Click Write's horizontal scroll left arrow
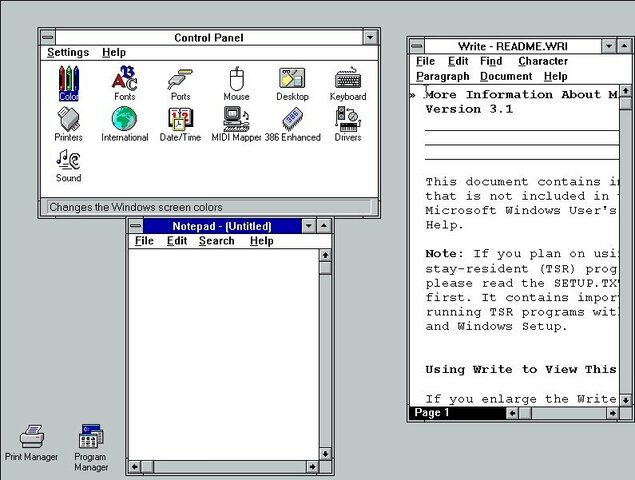635x480 pixels. coord(513,413)
